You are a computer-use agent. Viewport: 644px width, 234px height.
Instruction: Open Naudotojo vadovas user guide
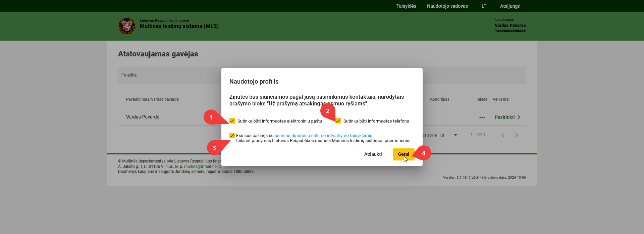pyautogui.click(x=447, y=6)
